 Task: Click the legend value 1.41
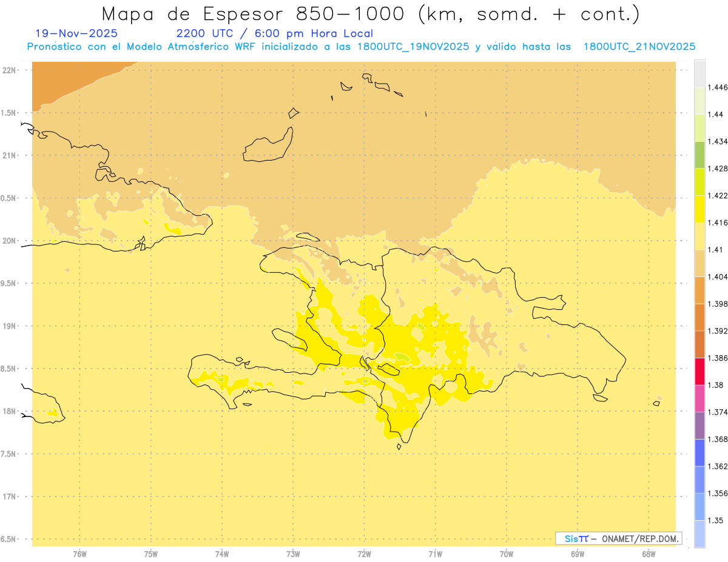pyautogui.click(x=716, y=250)
